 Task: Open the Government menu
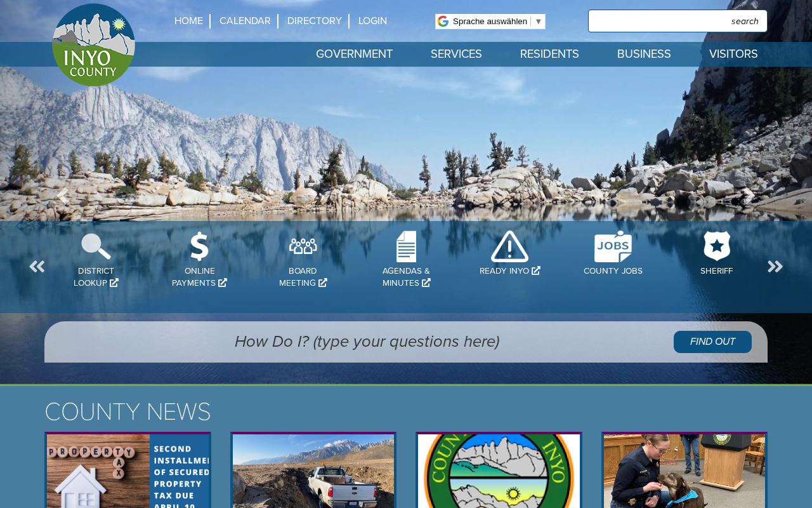[x=354, y=55]
